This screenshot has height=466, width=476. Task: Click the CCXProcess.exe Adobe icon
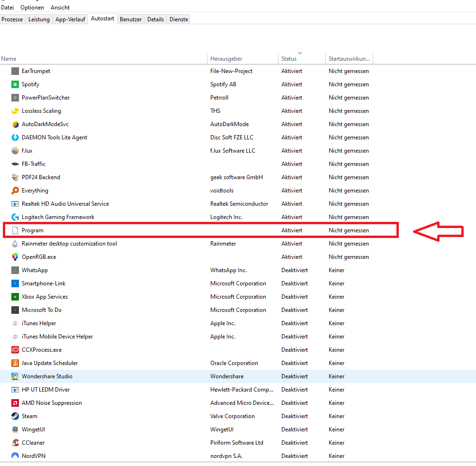pos(15,350)
